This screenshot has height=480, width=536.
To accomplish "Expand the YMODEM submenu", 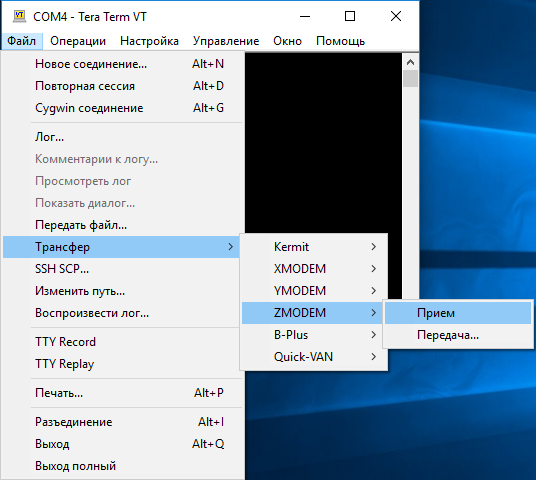I will pos(314,291).
